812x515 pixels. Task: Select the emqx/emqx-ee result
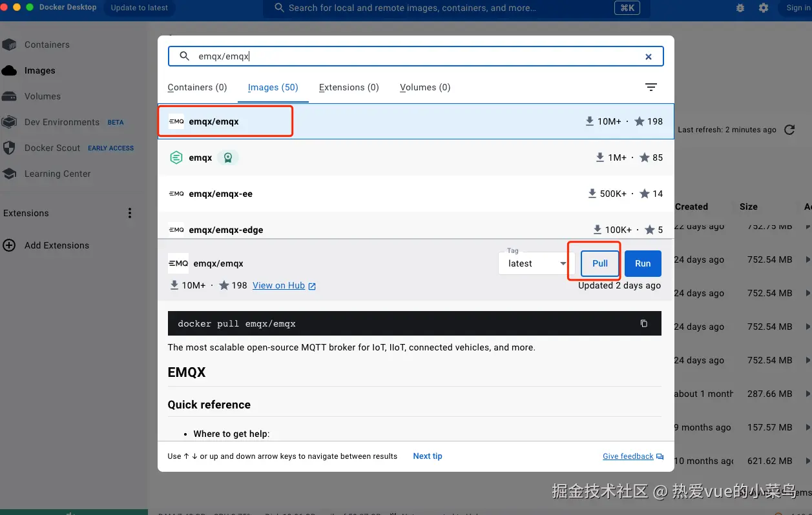(x=416, y=194)
